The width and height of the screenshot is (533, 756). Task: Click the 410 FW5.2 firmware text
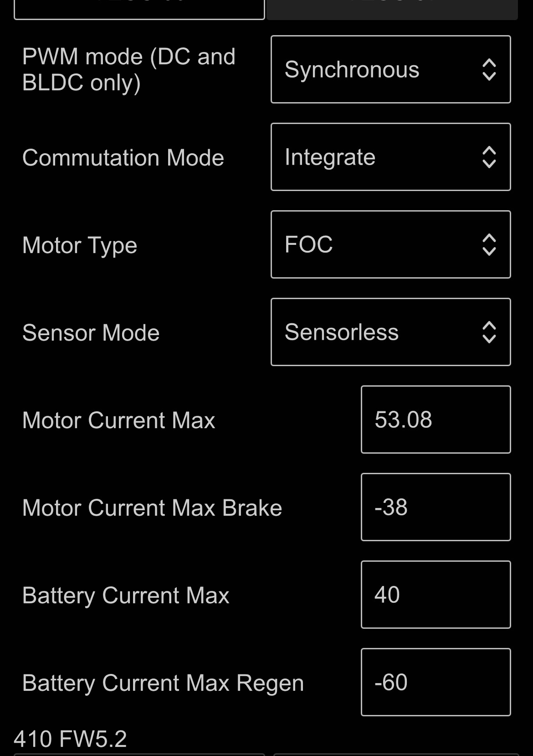70,739
